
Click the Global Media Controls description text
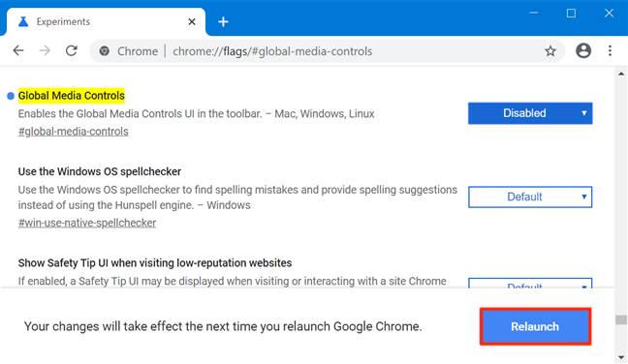[x=196, y=113]
